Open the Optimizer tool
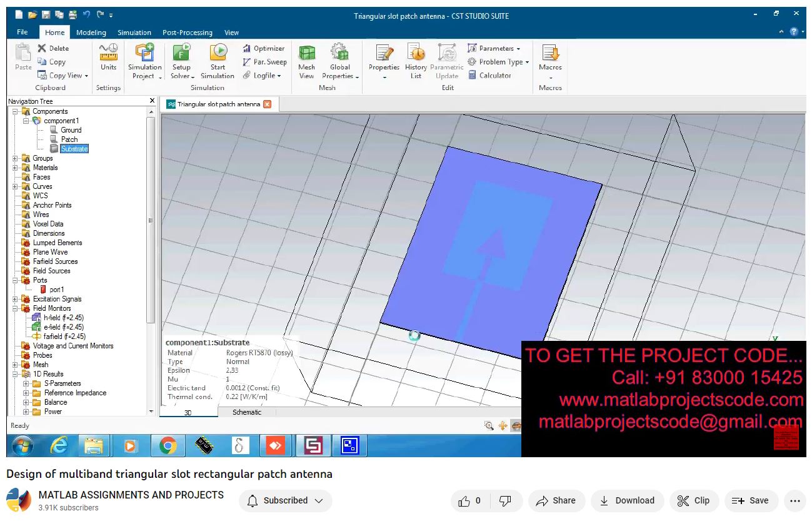This screenshot has width=812, height=521. 264,49
